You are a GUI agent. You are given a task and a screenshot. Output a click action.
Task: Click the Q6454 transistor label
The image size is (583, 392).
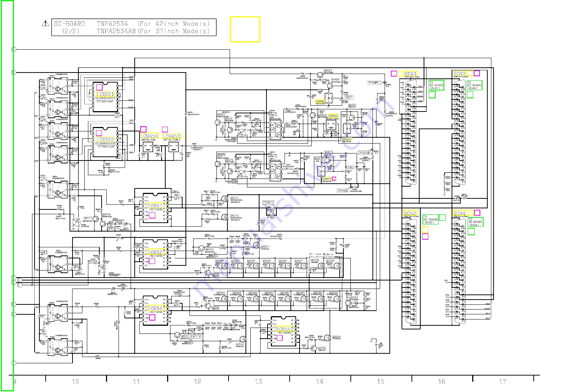(352, 105)
